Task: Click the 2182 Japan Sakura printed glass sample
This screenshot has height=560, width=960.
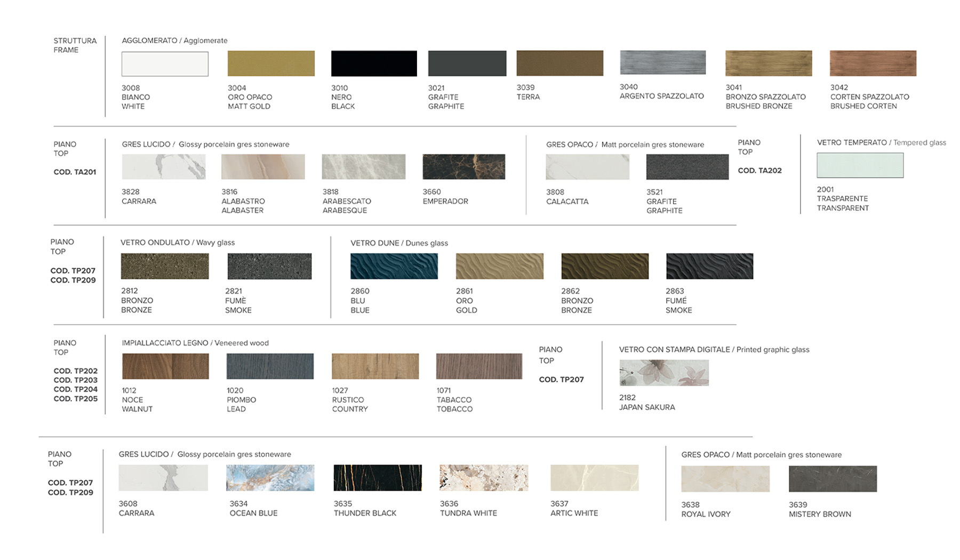Action: coord(663,373)
